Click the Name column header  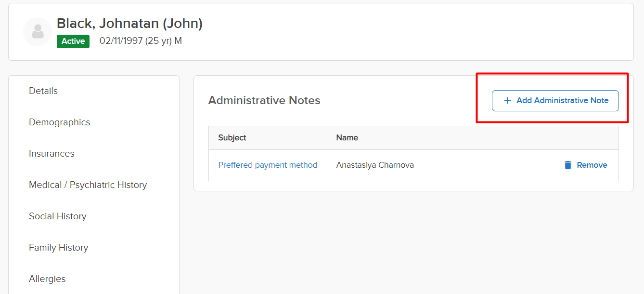tap(347, 138)
